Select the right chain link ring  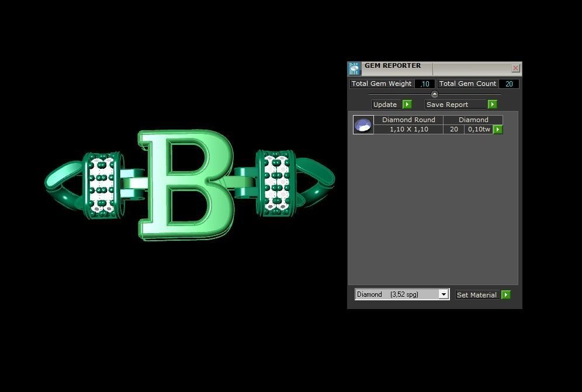316,181
